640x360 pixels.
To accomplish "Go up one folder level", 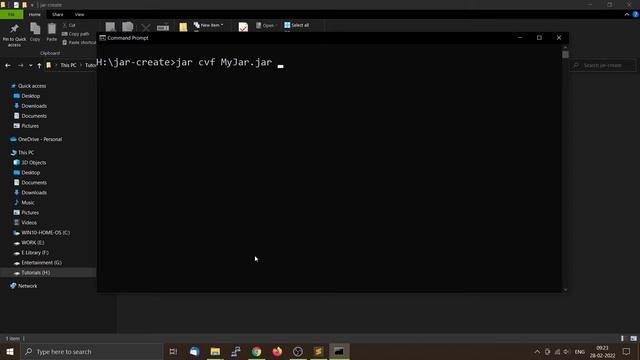I will [x=39, y=65].
